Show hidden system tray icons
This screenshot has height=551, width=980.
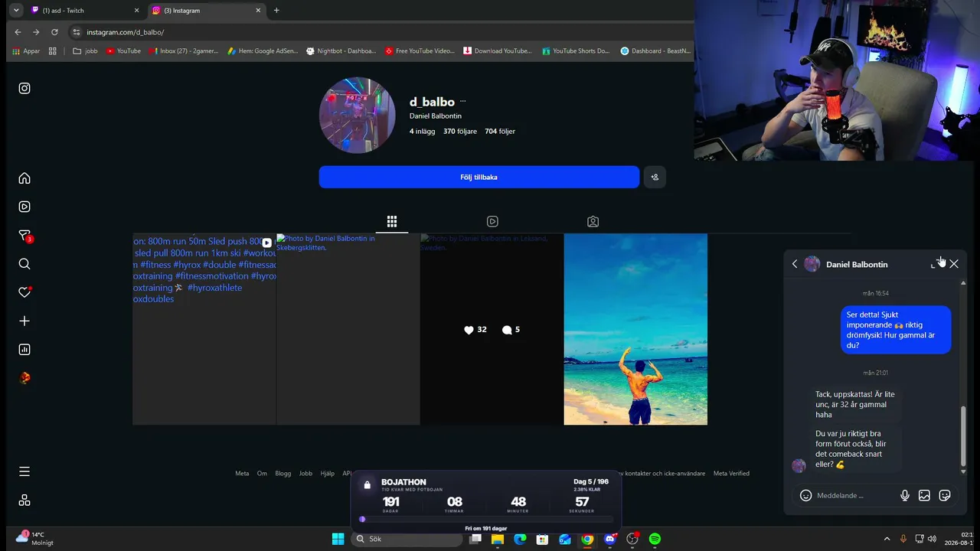[887, 539]
